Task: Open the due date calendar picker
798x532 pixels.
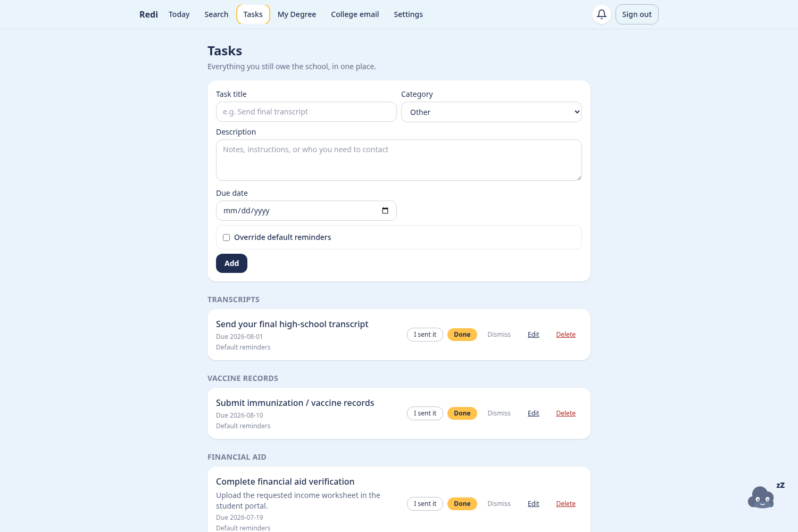Action: click(385, 211)
